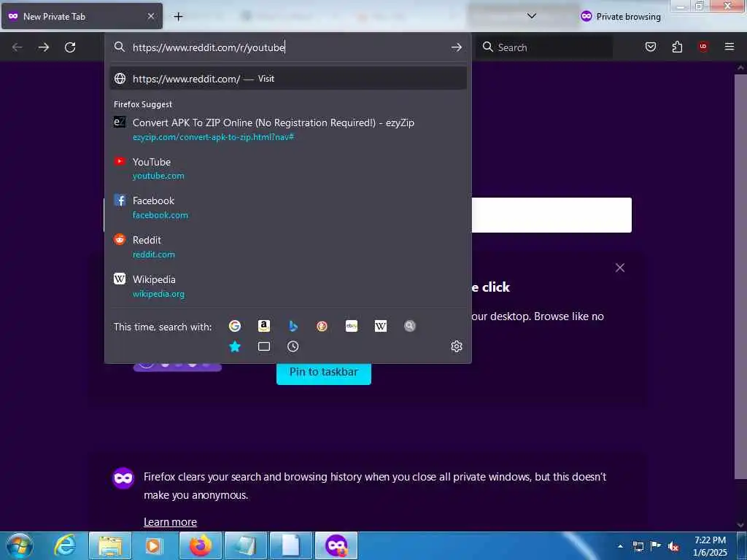Open search settings gear in dropdown
This screenshot has width=747, height=560.
click(457, 346)
